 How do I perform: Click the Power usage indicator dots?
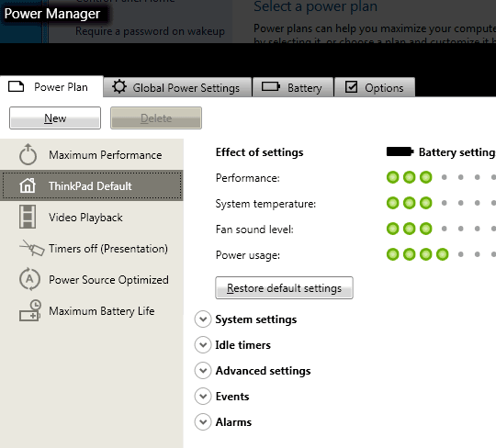click(x=441, y=254)
